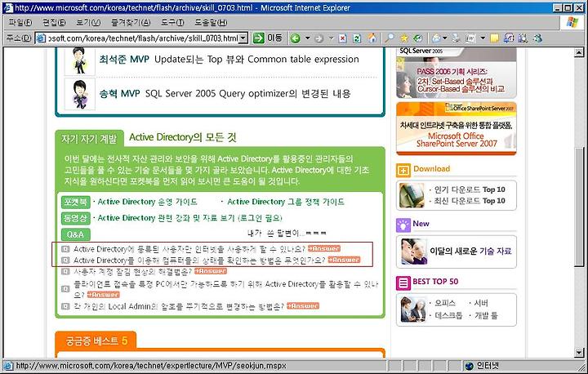This screenshot has width=588, height=374.
Task: Open the 오피스 link in BEST TOP 50
Action: click(x=445, y=303)
